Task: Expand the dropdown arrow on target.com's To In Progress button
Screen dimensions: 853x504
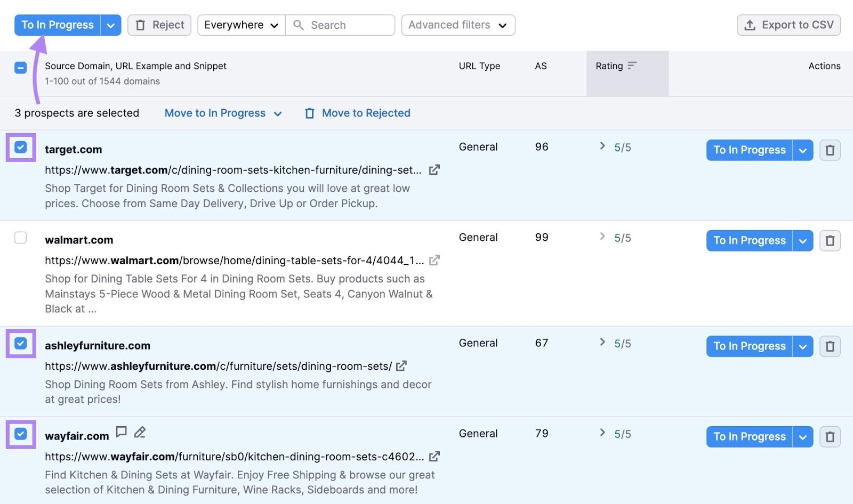Action: click(803, 150)
